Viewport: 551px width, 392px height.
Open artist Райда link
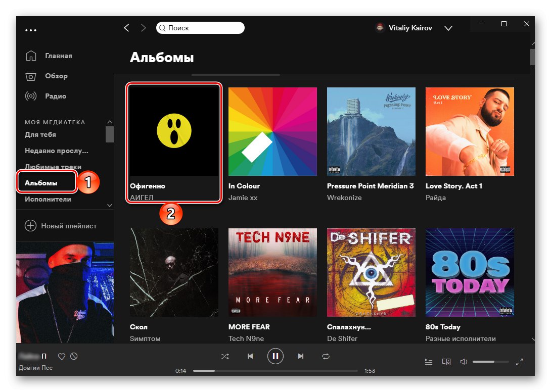tap(436, 198)
